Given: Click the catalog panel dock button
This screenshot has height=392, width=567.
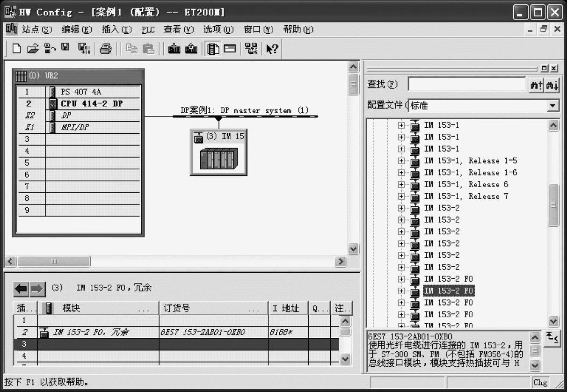Looking at the screenshot, I should (545, 68).
